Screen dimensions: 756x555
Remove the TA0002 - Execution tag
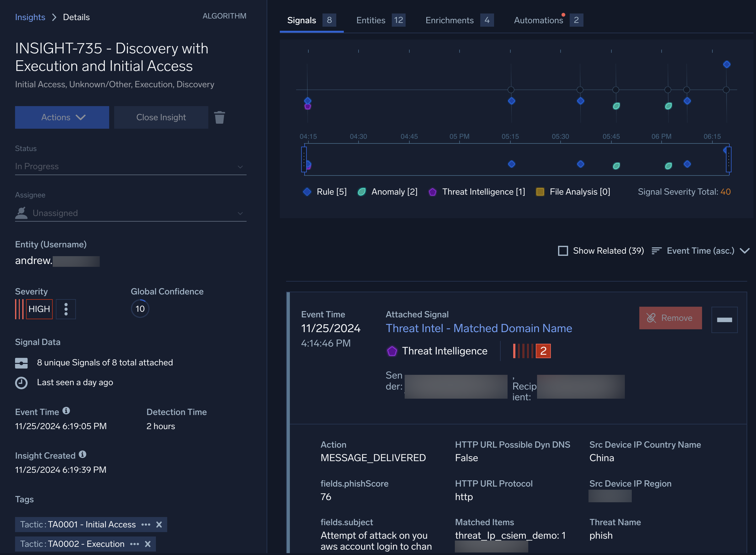[x=148, y=544]
